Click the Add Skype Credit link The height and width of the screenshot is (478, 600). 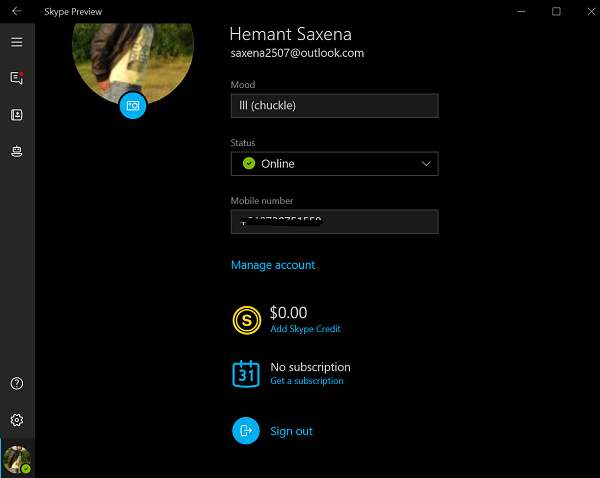305,329
